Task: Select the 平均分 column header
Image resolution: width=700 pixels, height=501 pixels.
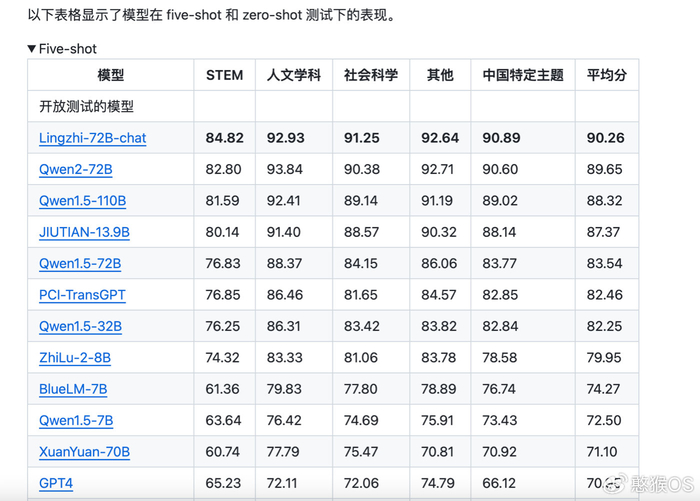Action: pos(606,75)
